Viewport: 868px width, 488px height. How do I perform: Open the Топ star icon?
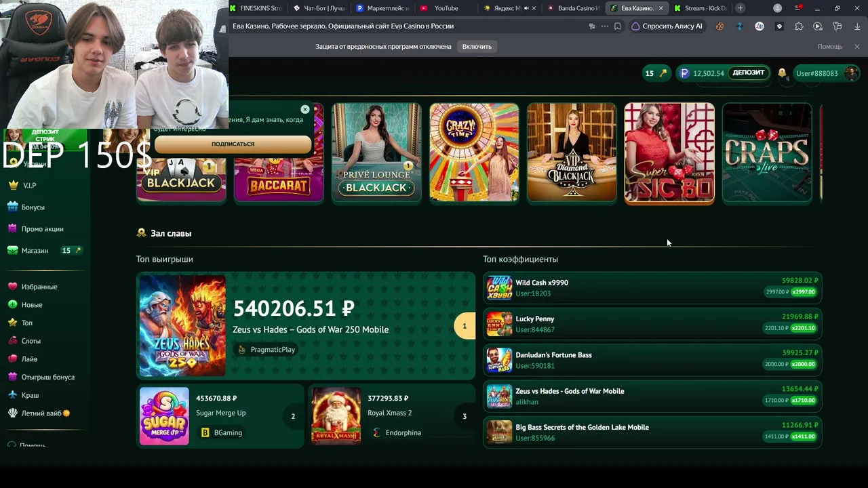click(13, 323)
